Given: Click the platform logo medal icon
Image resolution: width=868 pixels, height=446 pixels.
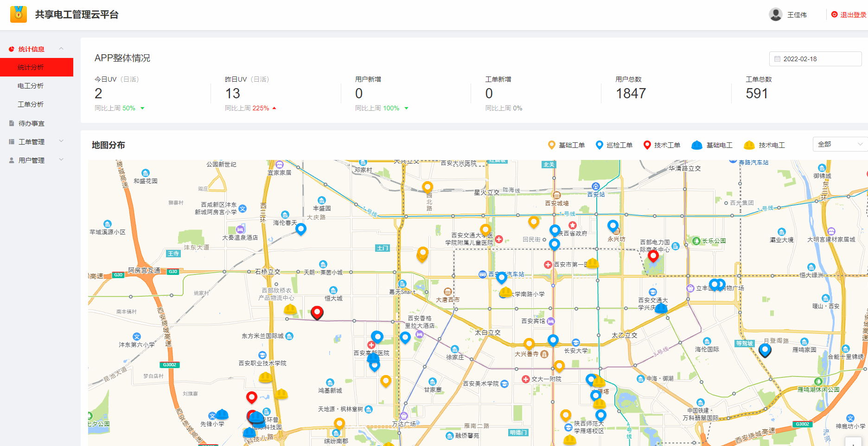Looking at the screenshot, I should [19, 14].
